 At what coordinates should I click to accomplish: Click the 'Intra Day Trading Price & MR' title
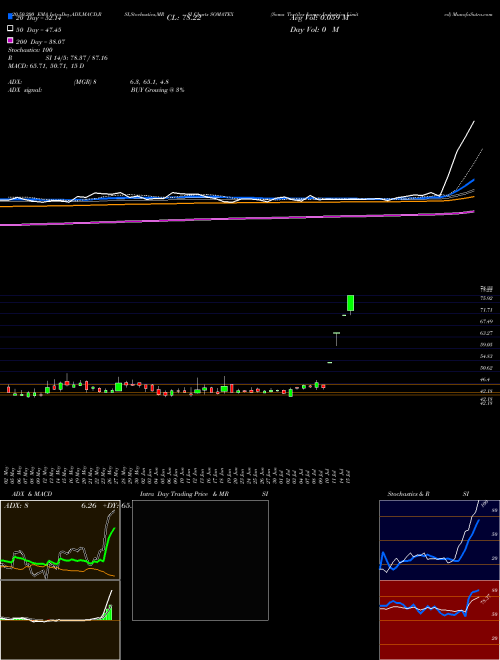184,494
